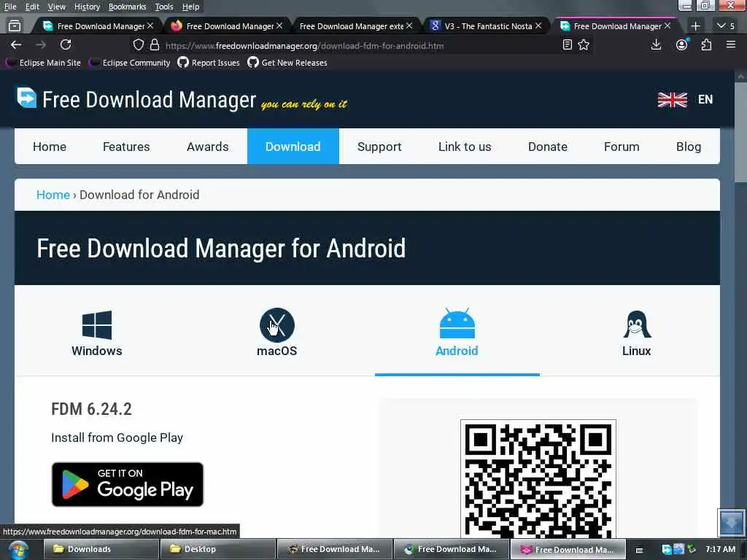Open the Support page

click(x=379, y=147)
